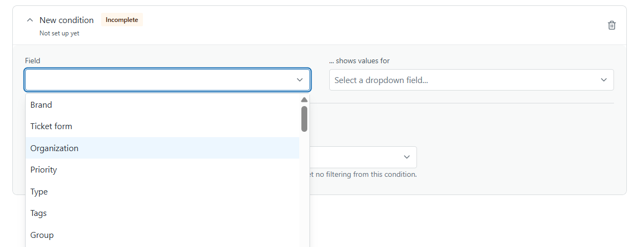Choose Ticket form from the field list

point(162,126)
